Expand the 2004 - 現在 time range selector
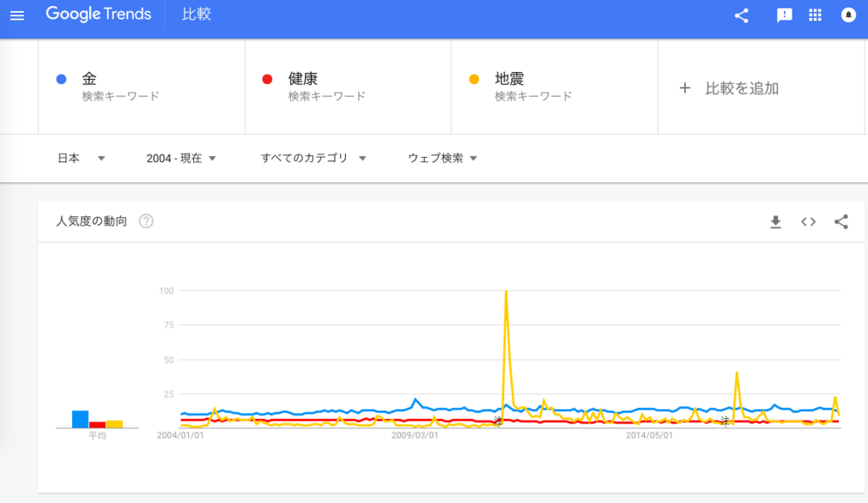Screen dimensions: 868x503 click(180, 158)
